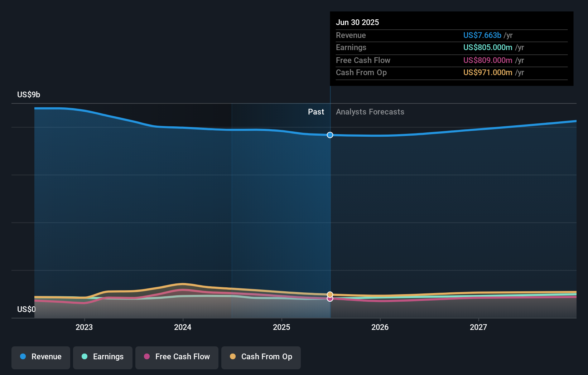Select the Analysts Forecasts section label
Image resolution: width=588 pixels, height=375 pixels.
[370, 112]
